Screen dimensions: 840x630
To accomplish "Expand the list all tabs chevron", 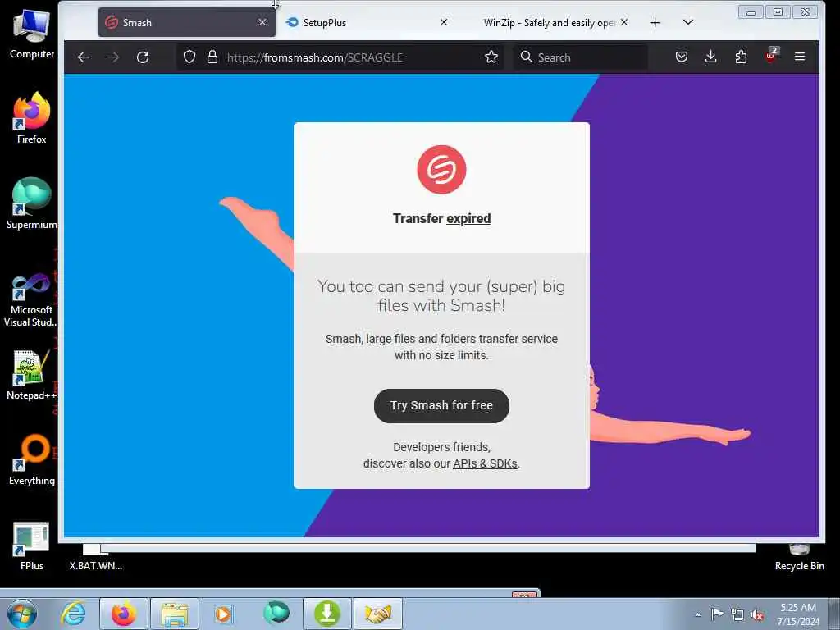I will click(x=688, y=22).
